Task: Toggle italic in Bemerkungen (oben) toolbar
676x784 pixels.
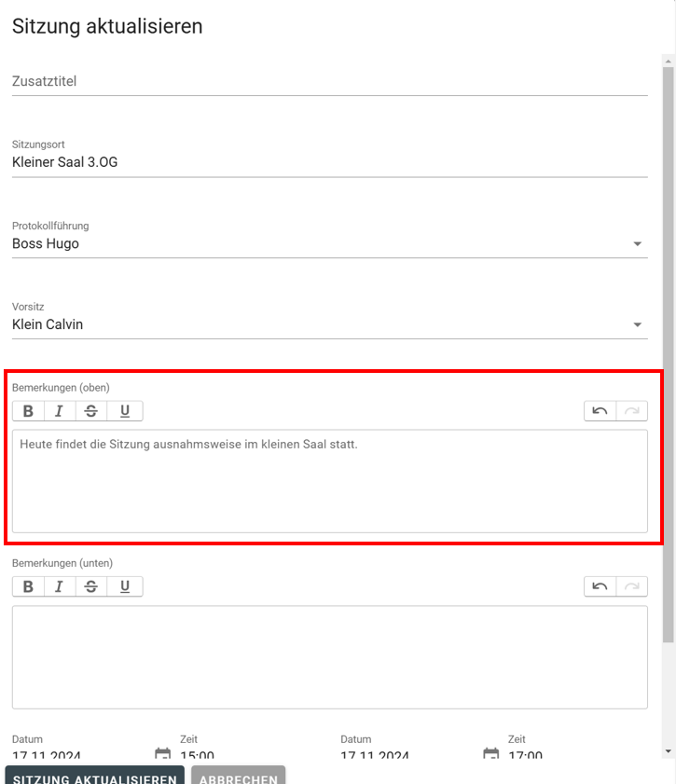Action: [x=59, y=411]
